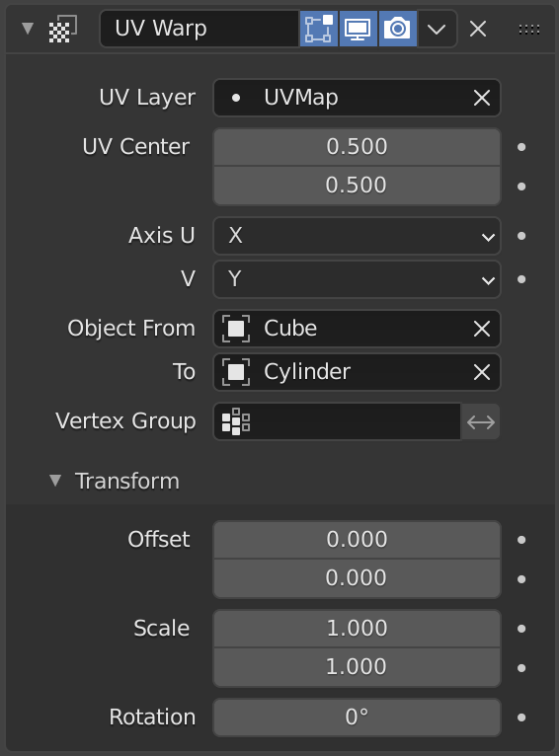Toggle edit mode display of modifier
The height and width of the screenshot is (756, 559).
(319, 29)
